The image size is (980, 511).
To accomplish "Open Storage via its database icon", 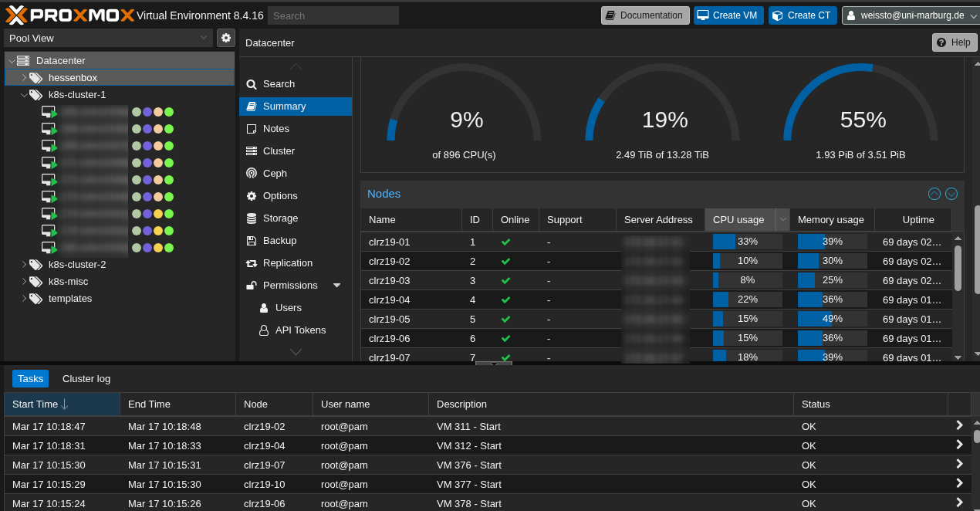I will point(252,218).
